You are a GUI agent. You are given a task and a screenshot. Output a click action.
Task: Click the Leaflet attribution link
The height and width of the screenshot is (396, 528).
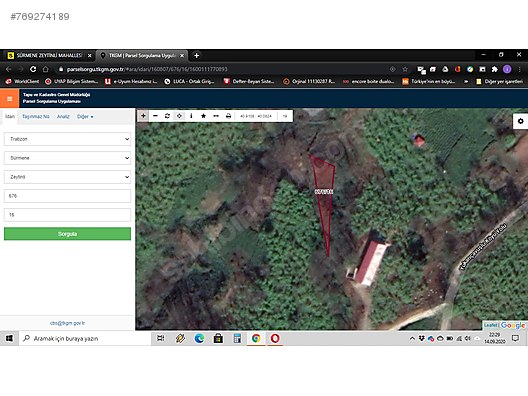click(x=491, y=325)
